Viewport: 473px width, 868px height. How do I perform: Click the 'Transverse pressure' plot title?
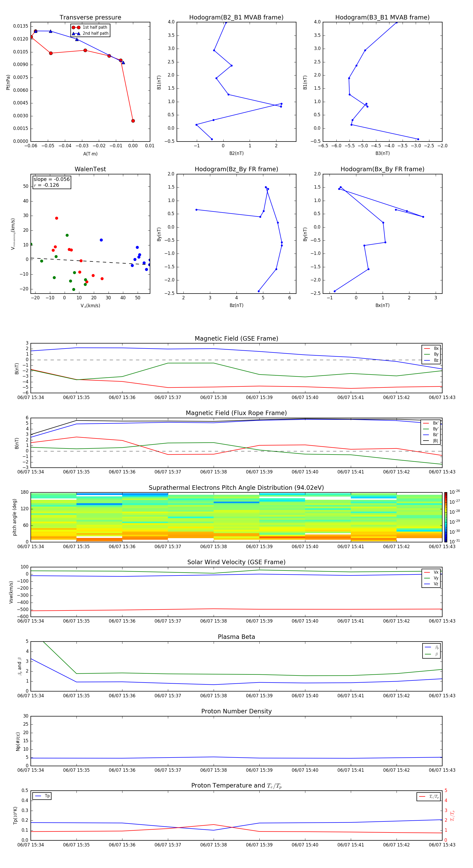click(x=90, y=18)
